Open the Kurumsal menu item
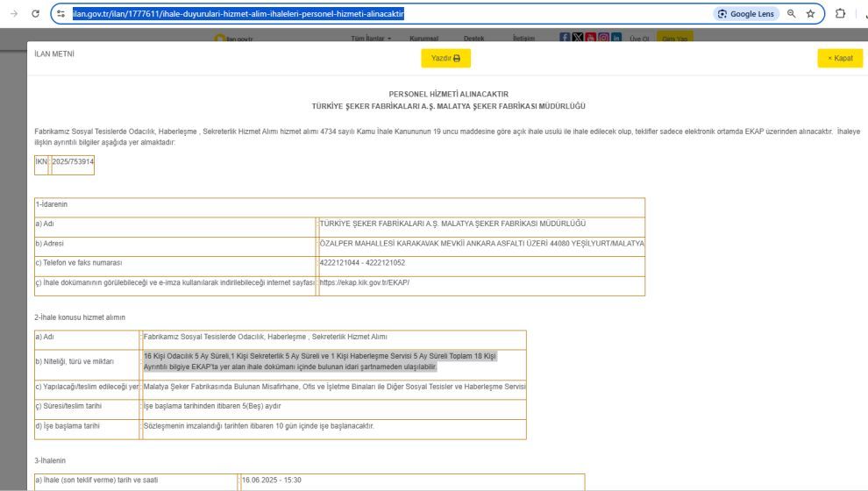868x491 pixels. [424, 39]
